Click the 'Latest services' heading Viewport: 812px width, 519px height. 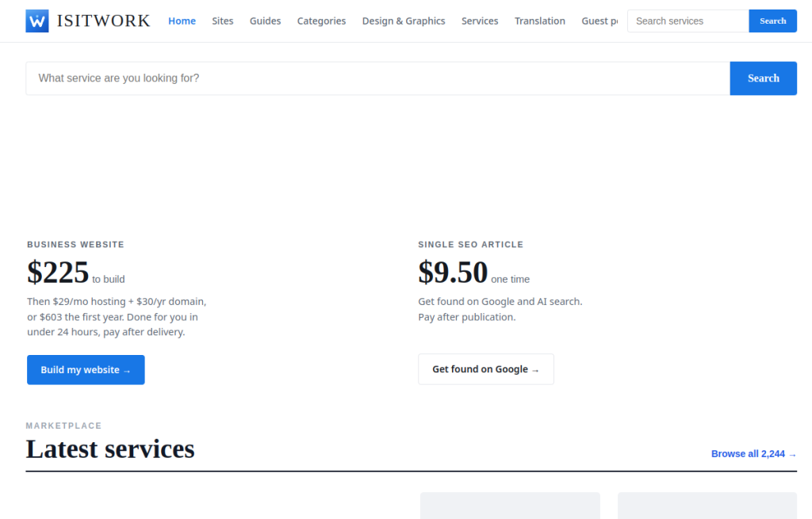[110, 448]
